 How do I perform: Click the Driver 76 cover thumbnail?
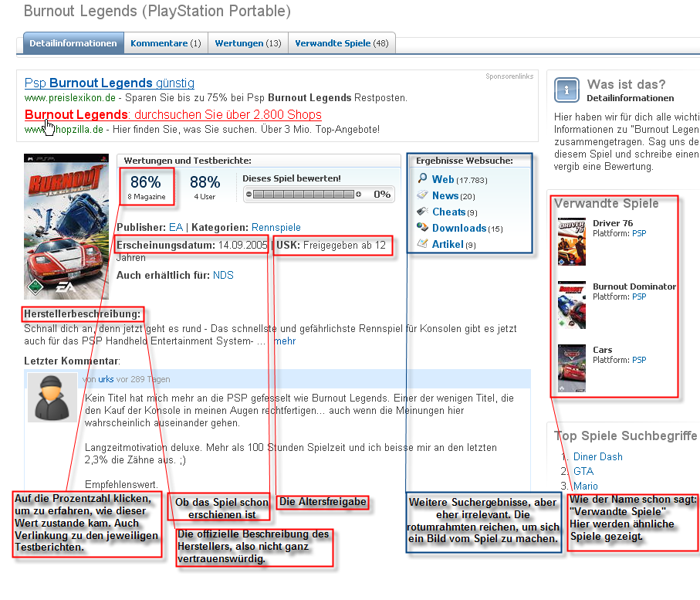[x=572, y=241]
